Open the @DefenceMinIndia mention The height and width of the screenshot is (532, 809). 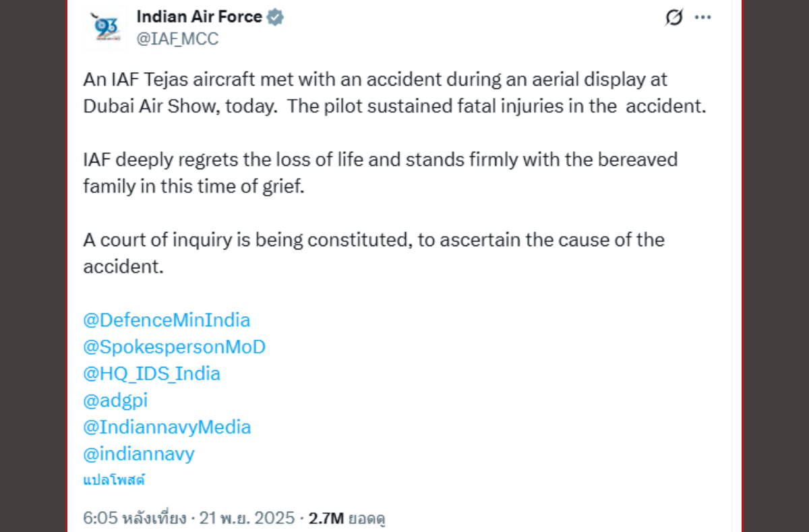click(167, 320)
